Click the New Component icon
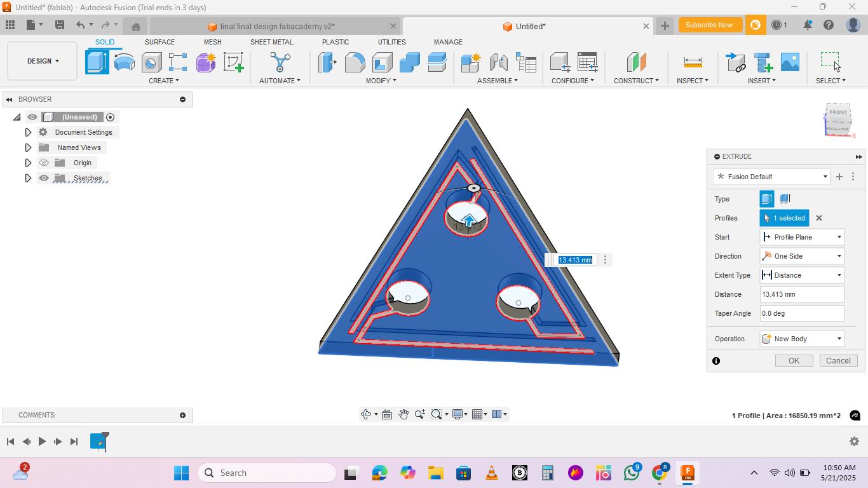868x488 pixels. (471, 62)
